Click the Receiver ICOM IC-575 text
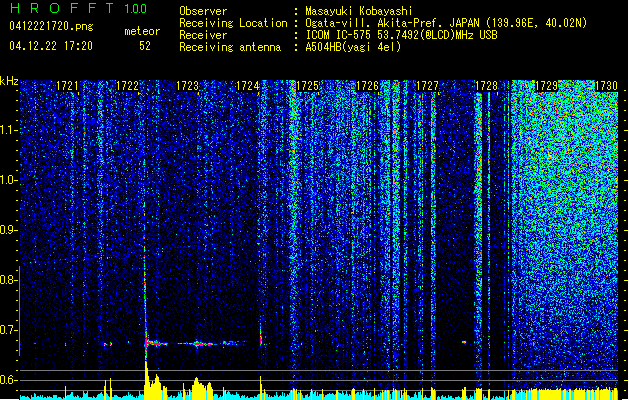629x400 pixels. click(x=401, y=35)
